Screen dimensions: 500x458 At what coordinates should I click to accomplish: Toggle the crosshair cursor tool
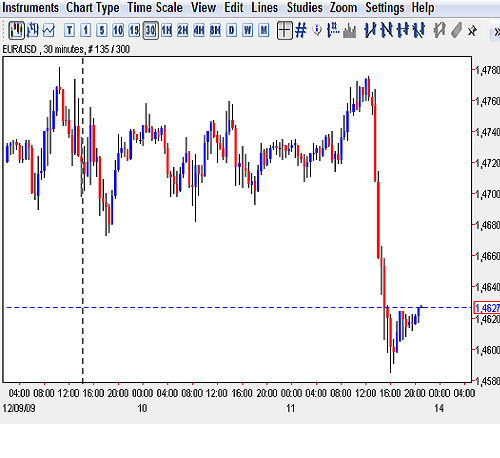pyautogui.click(x=285, y=31)
